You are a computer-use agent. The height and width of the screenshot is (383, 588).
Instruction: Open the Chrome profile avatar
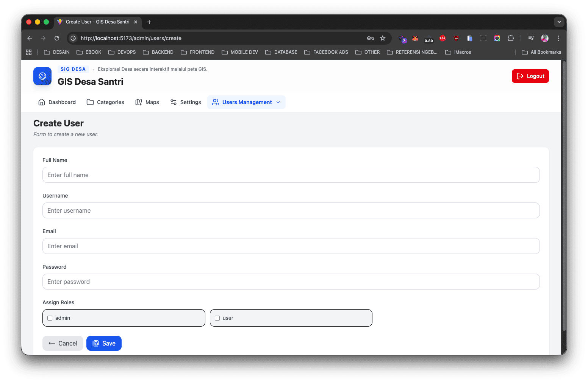tap(545, 38)
